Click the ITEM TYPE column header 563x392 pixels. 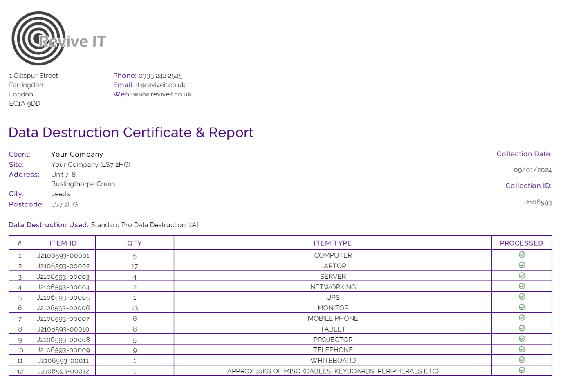(x=332, y=243)
